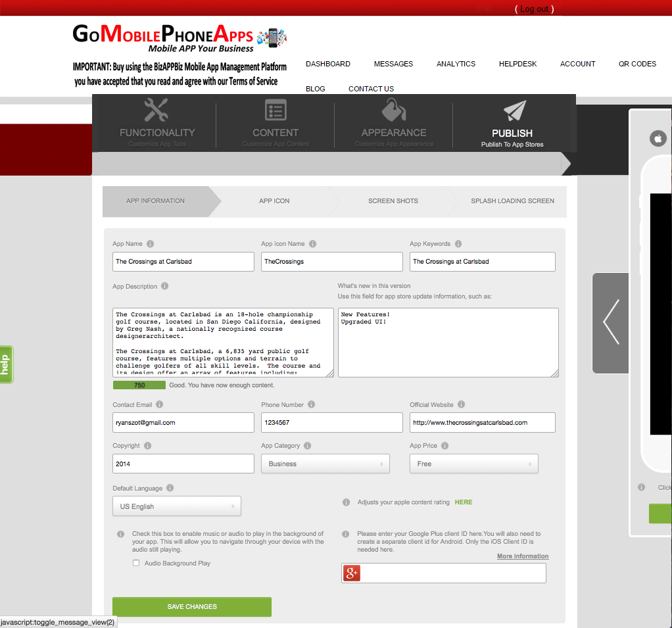This screenshot has width=672, height=628.
Task: Click the info icon next to App Description
Action: [x=164, y=286]
